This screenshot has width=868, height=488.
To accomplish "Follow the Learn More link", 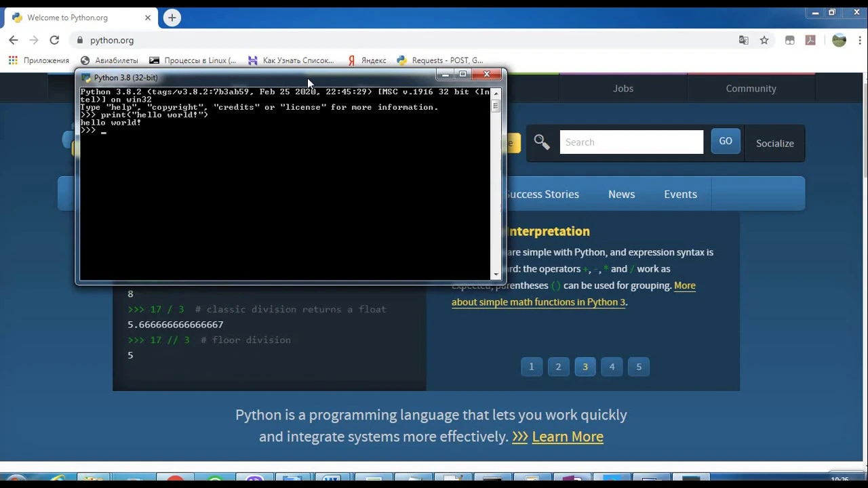I will click(x=568, y=436).
